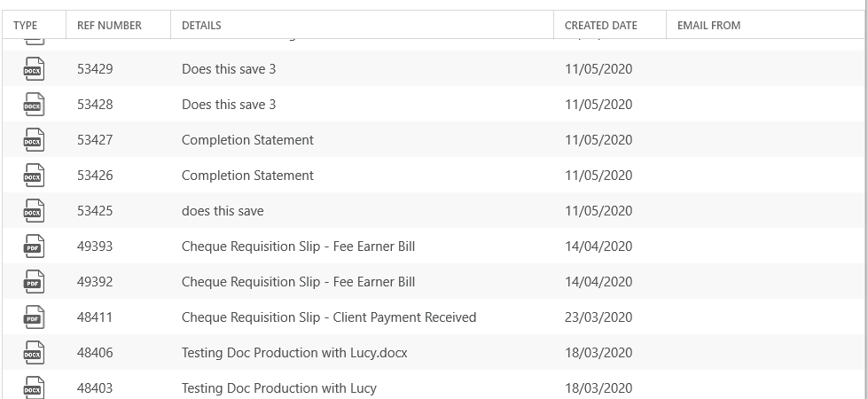Click PDF icon for ref 48411
Screen dimensions: 868x399
point(33,317)
